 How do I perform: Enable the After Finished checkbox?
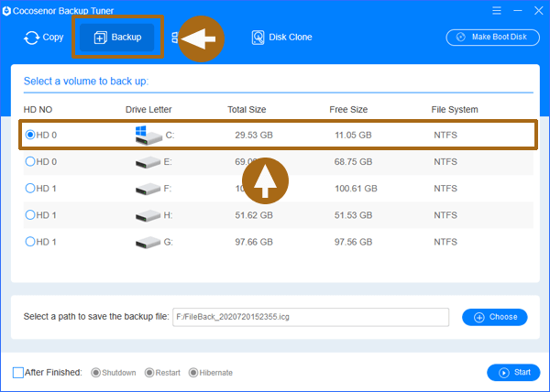point(18,373)
